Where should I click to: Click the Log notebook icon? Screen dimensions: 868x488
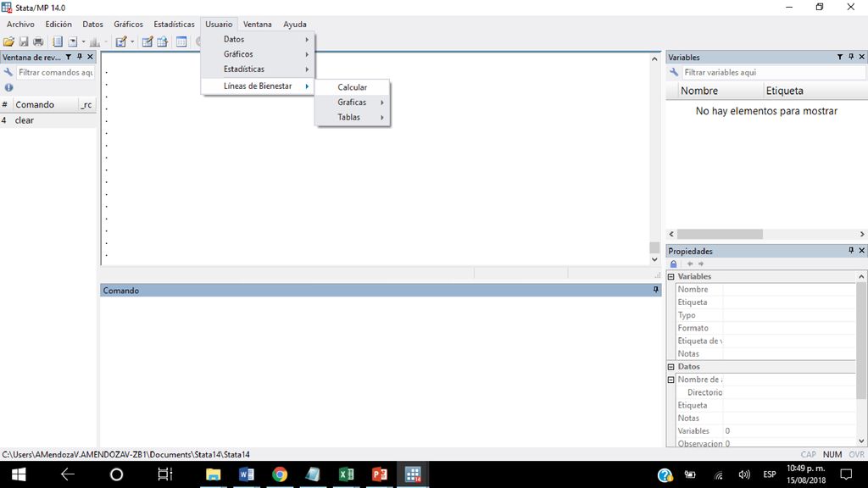57,42
